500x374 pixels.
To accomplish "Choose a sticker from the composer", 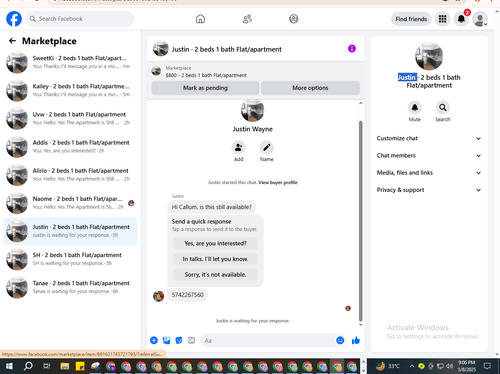I will tap(179, 340).
